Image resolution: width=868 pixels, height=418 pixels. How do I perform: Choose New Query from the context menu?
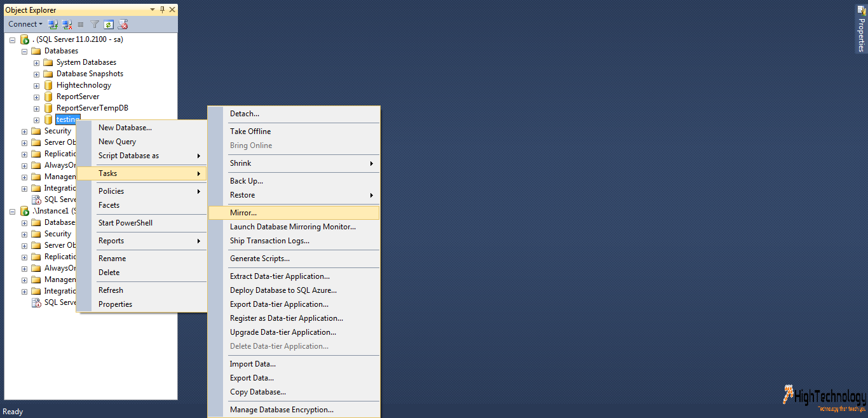142,142
